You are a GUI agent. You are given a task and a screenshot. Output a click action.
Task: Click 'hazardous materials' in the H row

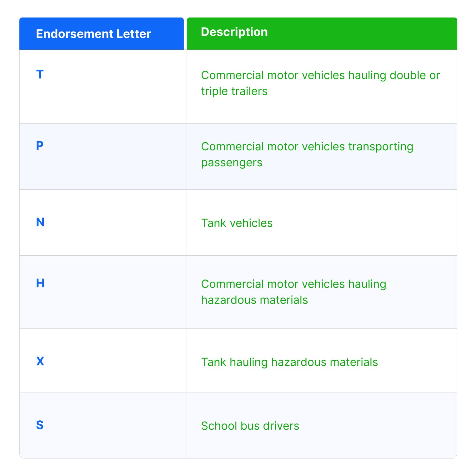[254, 300]
